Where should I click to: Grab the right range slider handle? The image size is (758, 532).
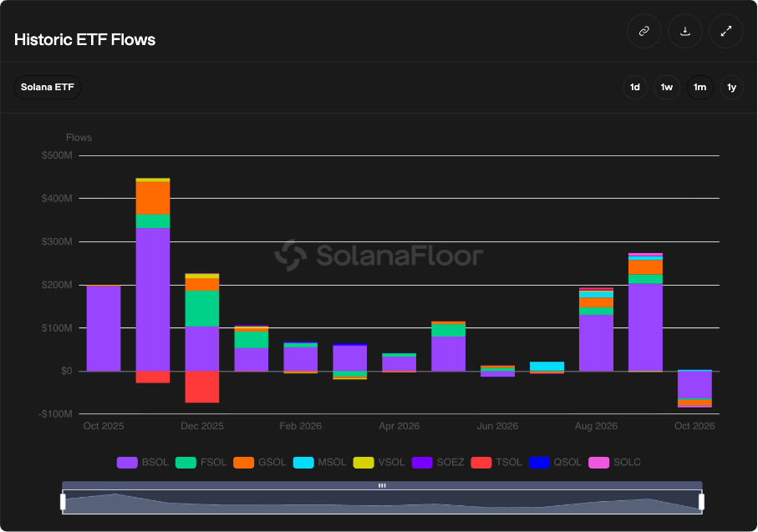click(x=701, y=502)
